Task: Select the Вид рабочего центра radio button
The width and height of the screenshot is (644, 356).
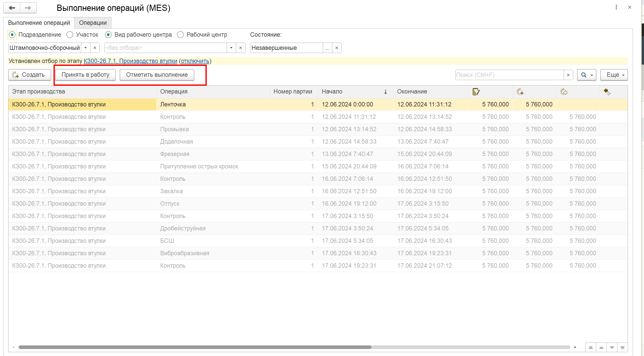Action: (x=108, y=35)
